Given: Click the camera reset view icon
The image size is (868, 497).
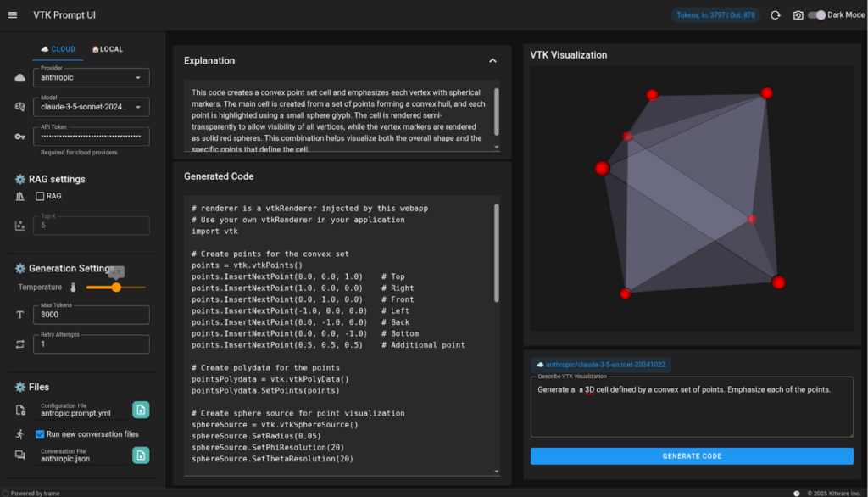Looking at the screenshot, I should [x=798, y=15].
